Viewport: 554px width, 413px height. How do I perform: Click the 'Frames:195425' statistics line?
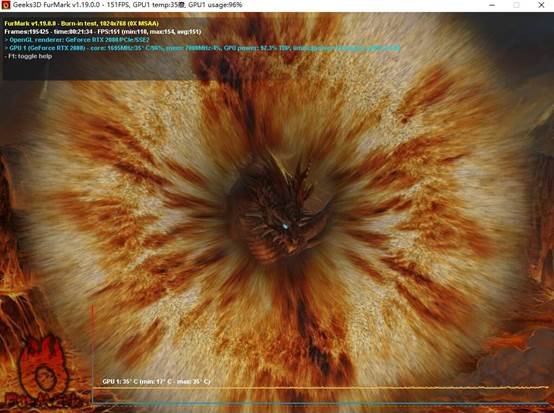pyautogui.click(x=103, y=32)
